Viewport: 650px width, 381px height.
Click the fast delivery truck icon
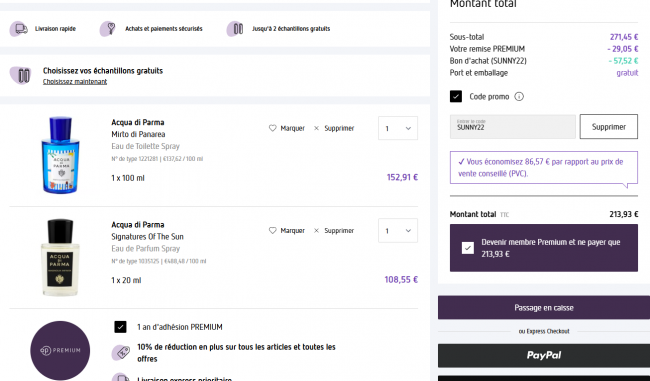coord(19,29)
